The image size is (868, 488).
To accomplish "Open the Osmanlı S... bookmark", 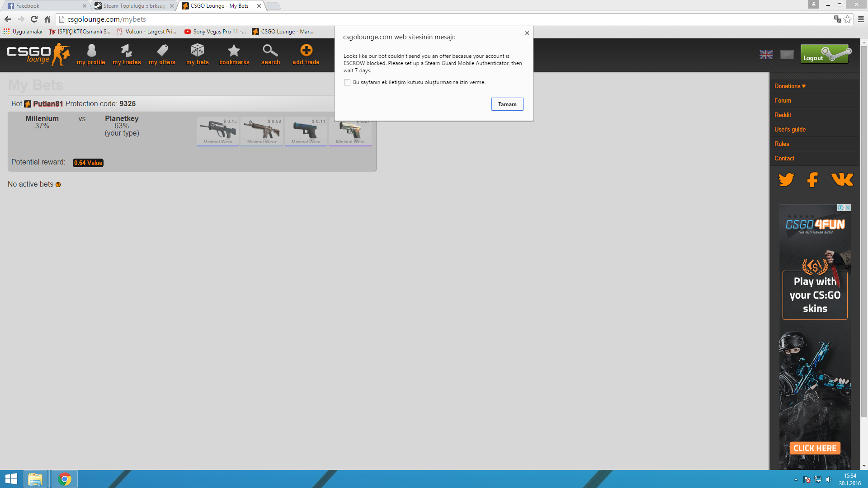I will click(x=80, y=32).
